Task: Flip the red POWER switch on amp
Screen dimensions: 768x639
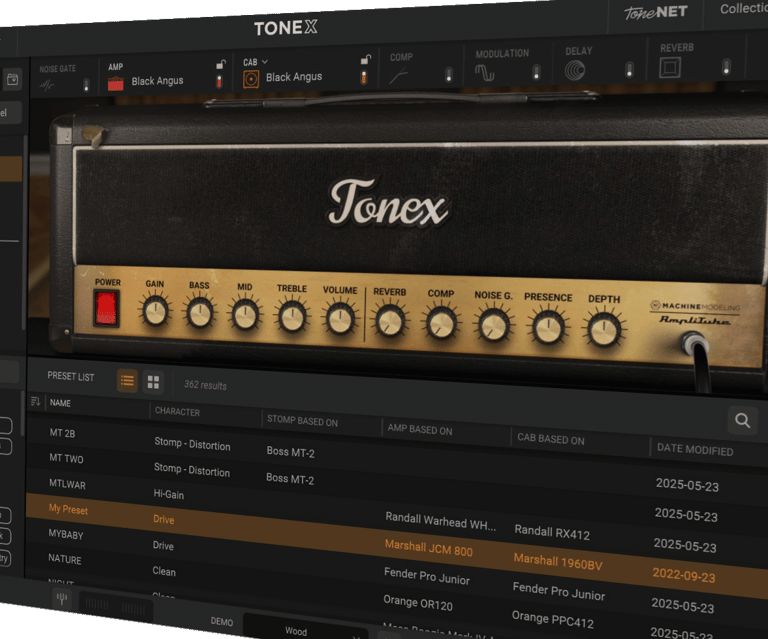Action: click(106, 308)
